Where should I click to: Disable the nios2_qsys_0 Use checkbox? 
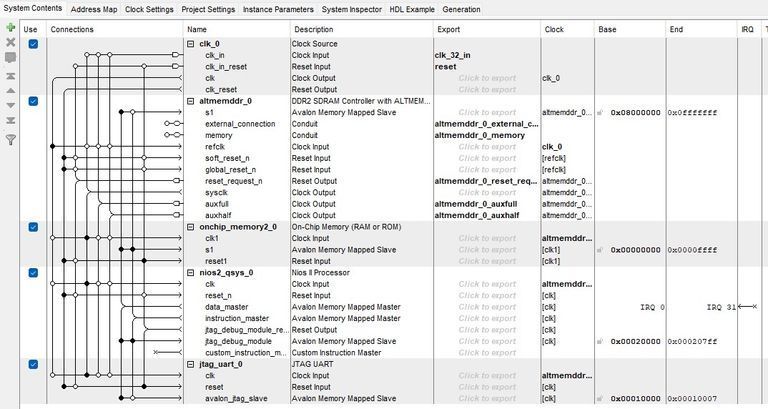(33, 272)
